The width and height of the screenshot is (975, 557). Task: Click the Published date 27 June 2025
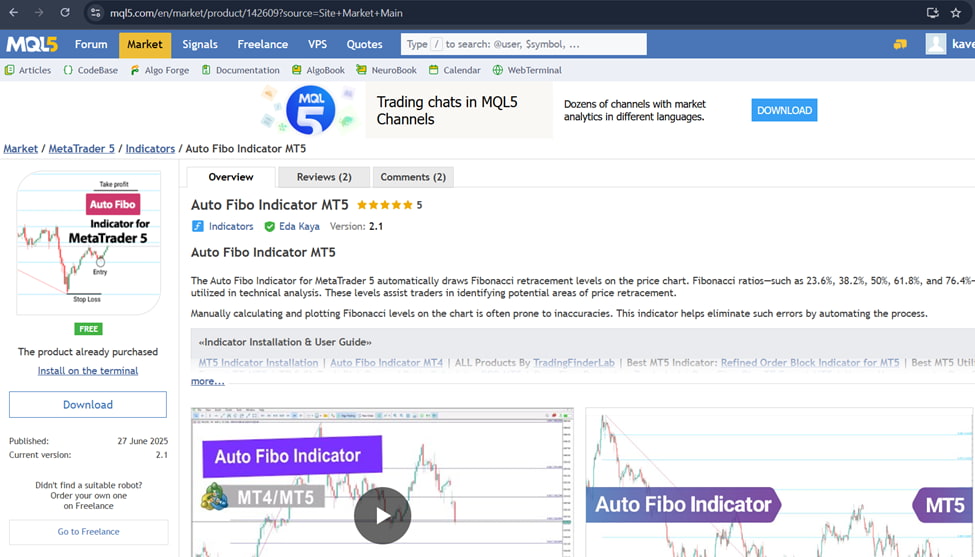coord(142,441)
